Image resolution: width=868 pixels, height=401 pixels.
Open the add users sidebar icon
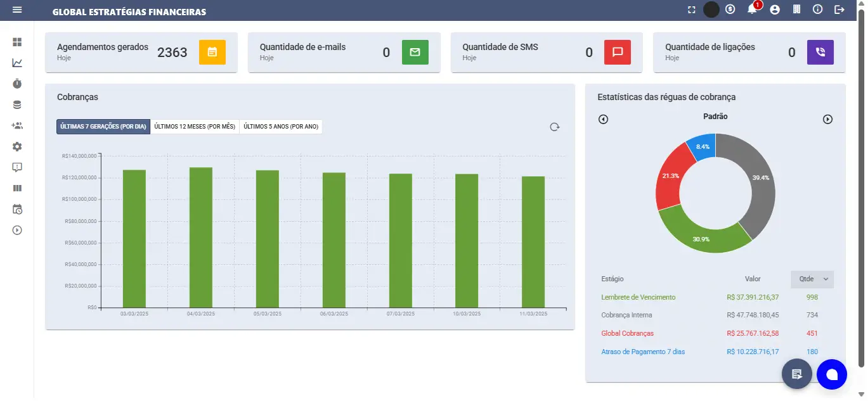(17, 125)
